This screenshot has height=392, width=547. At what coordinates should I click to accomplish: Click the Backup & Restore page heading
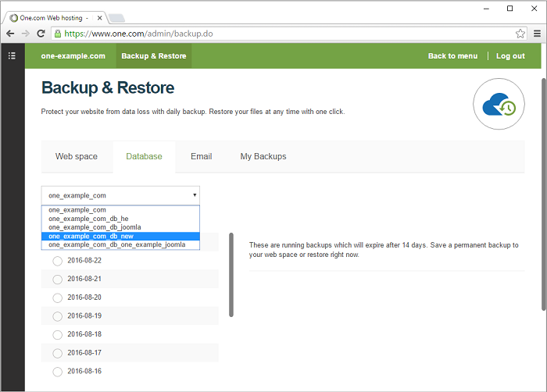108,88
